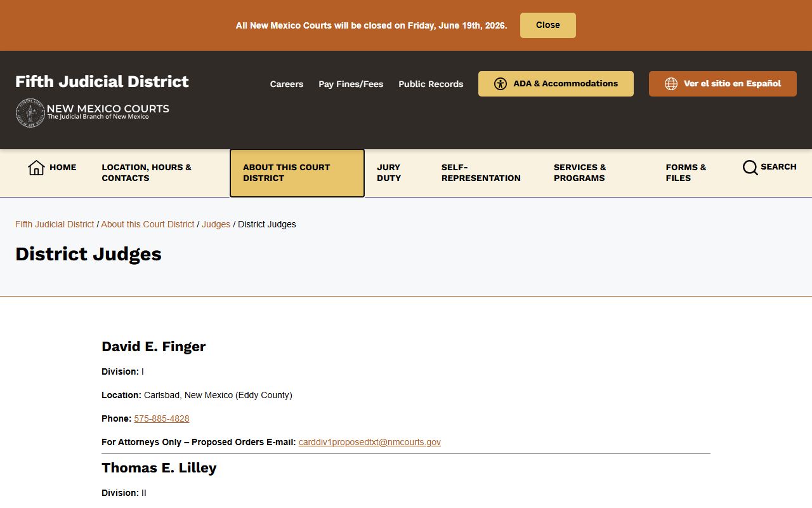Click Carlsbad, New Mexico (Eddy County) text
The image size is (812, 508).
pos(218,395)
